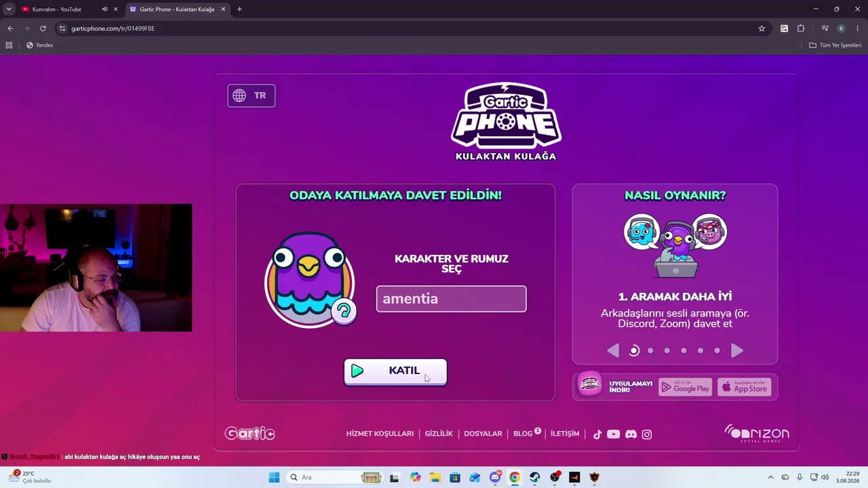Viewport: 868px width, 488px height.
Task: Open the HİZMET KOŞULLARI link
Action: (380, 434)
